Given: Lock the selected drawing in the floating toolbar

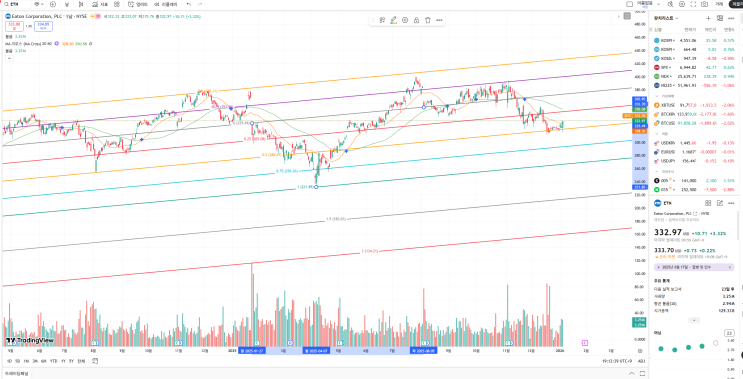Looking at the screenshot, I should [x=416, y=20].
